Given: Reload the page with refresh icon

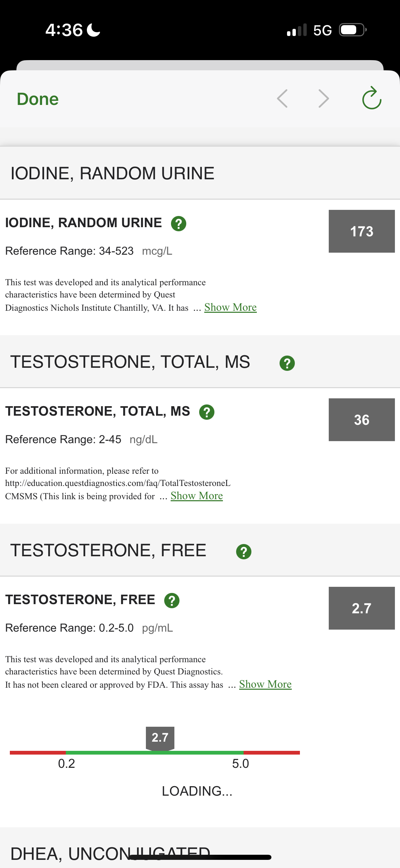Looking at the screenshot, I should [x=372, y=98].
